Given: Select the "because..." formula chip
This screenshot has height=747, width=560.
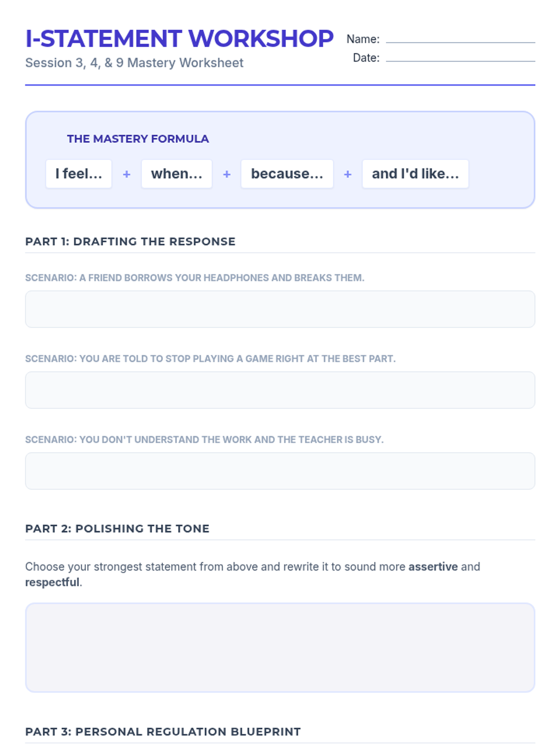Looking at the screenshot, I should click(287, 174).
